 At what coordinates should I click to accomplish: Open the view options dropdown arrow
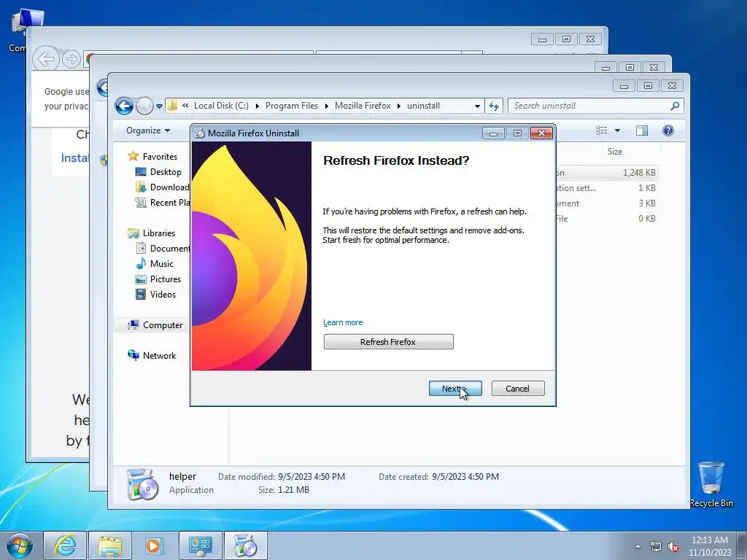point(617,131)
